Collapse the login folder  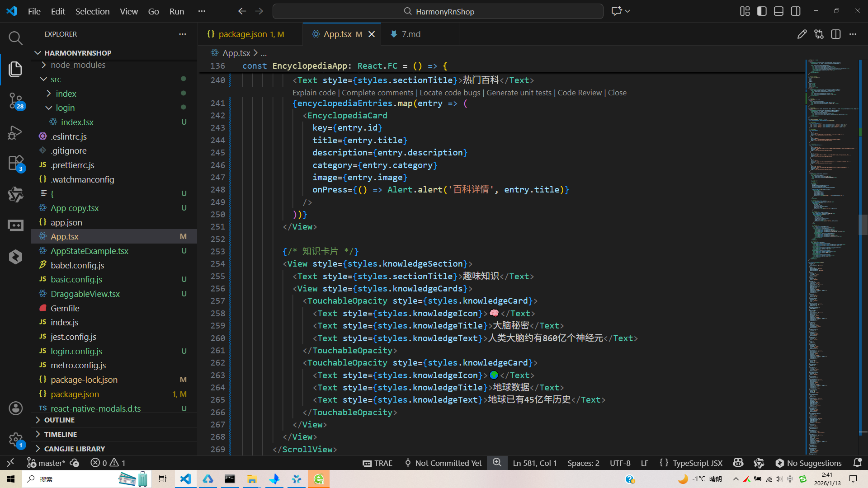[x=65, y=108]
